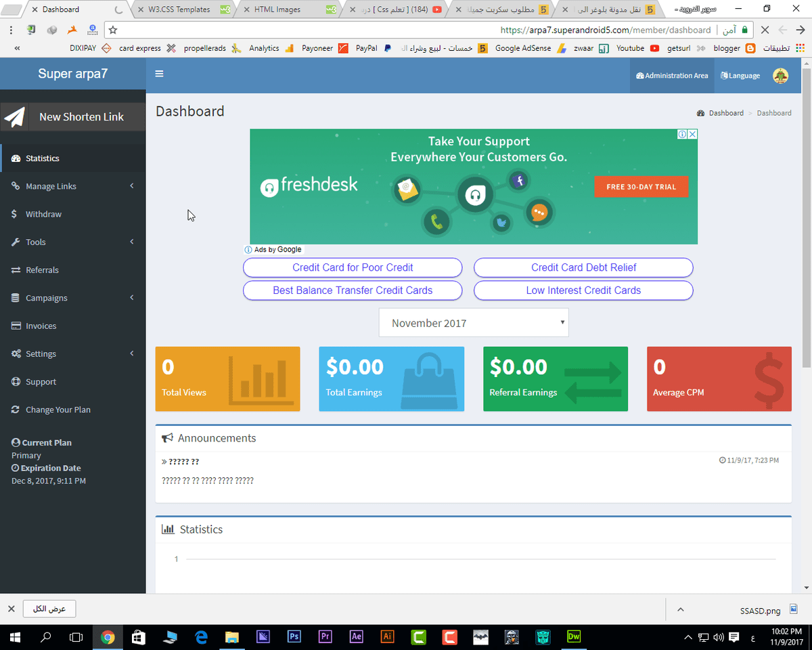Screen dimensions: 812x650
Task: Click the show all downloads button
Action: (49, 609)
